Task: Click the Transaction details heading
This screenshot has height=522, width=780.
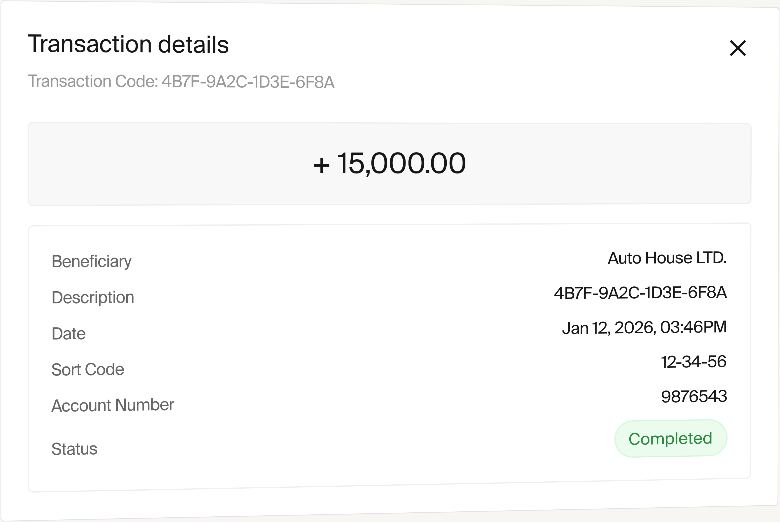Action: [x=128, y=45]
